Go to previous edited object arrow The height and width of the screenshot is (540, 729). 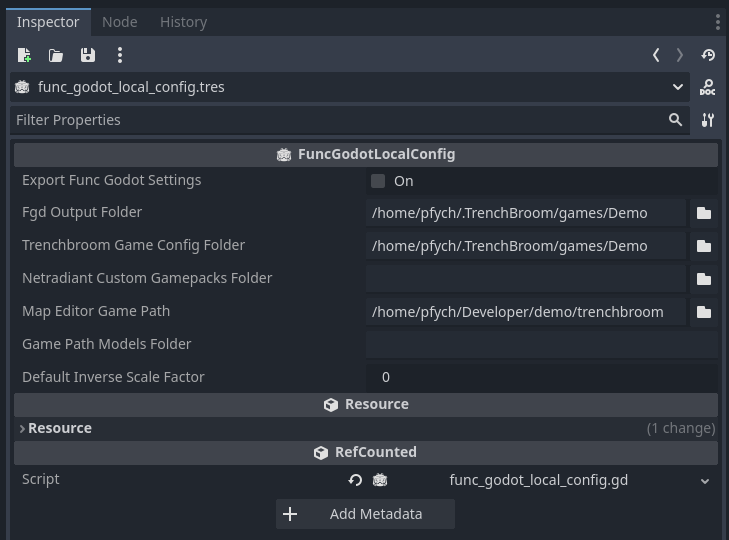click(x=656, y=55)
